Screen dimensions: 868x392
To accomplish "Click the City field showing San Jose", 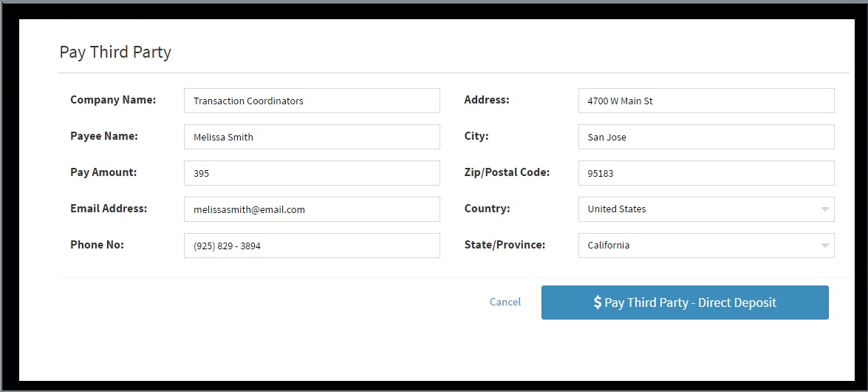I will [x=706, y=137].
